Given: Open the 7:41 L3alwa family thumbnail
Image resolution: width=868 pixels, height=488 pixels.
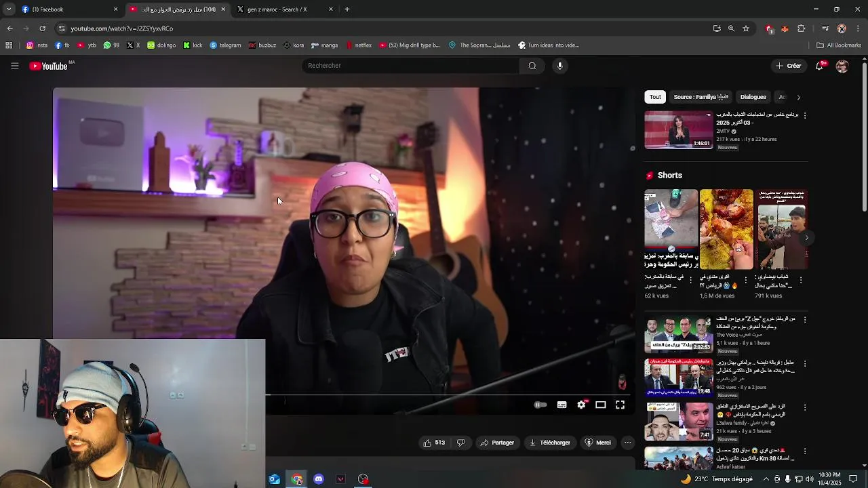Looking at the screenshot, I should (x=678, y=422).
